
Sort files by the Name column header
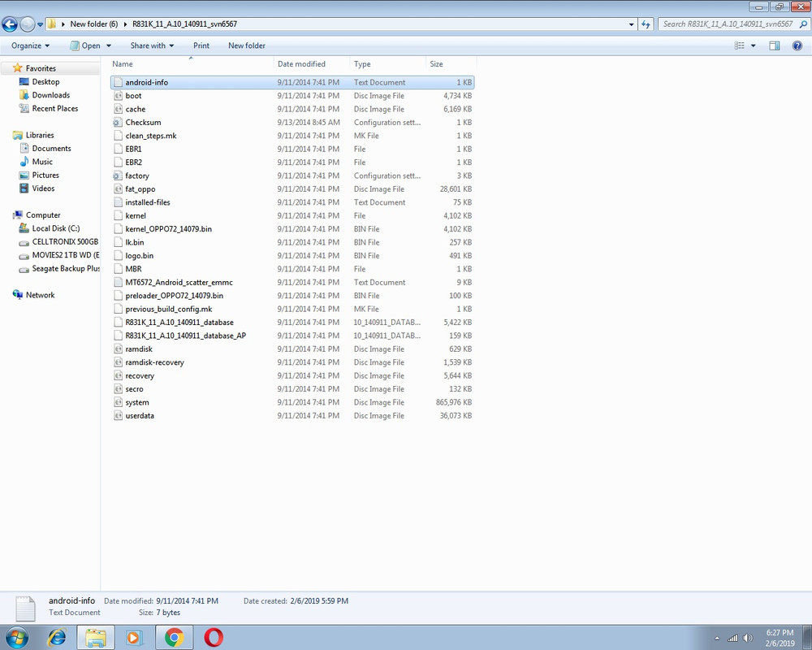point(192,63)
